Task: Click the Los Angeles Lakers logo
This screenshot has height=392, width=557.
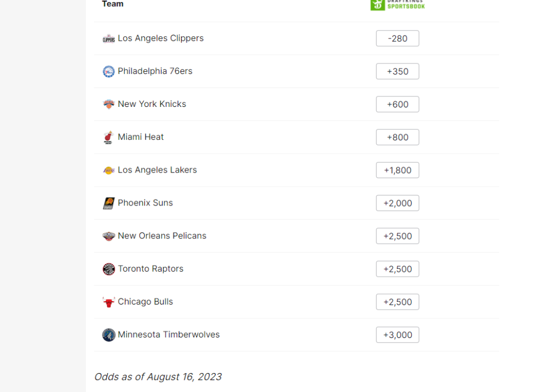Action: click(x=109, y=170)
